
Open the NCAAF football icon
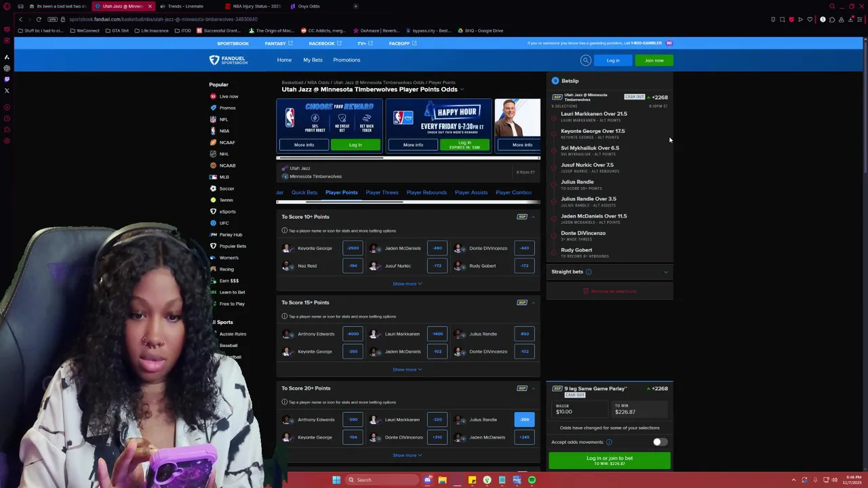click(x=213, y=142)
